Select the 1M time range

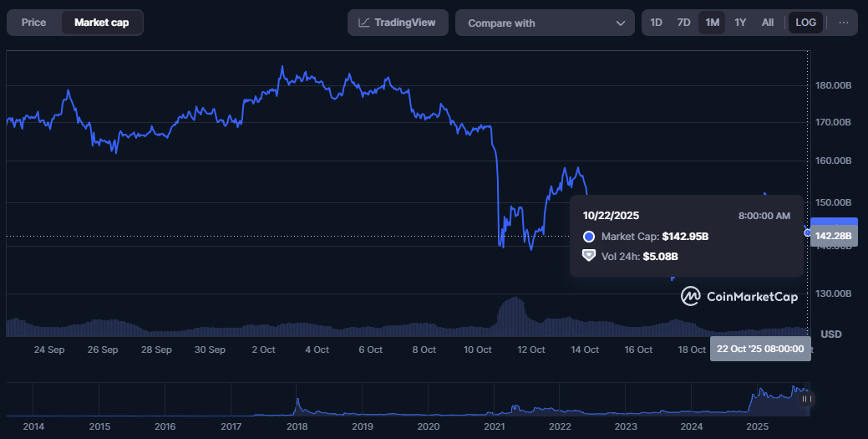(712, 23)
